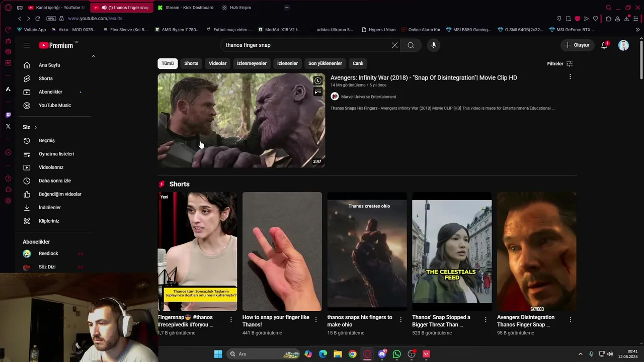
Task: Open WhatsApp from the taskbar
Action: (397, 354)
